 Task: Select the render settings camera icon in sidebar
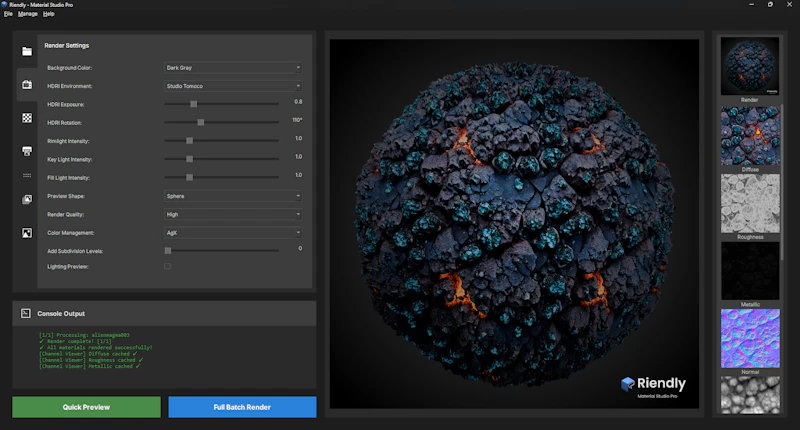[x=27, y=84]
